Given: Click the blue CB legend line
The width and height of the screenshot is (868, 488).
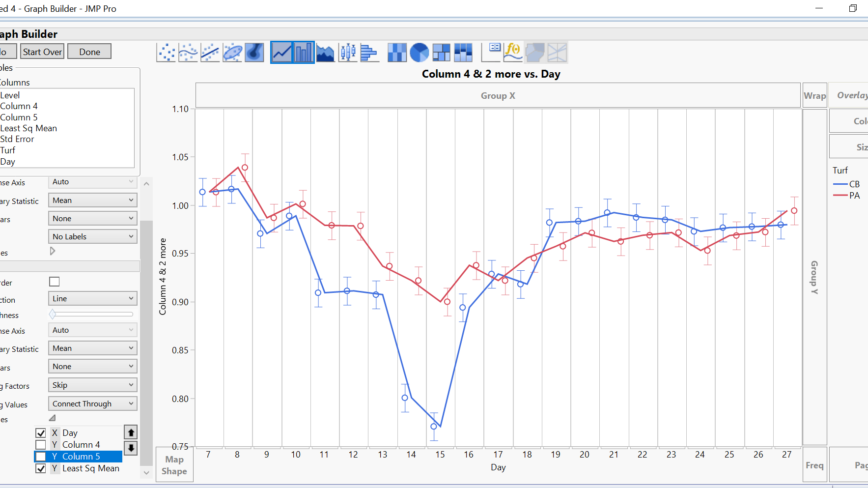Looking at the screenshot, I should pyautogui.click(x=840, y=184).
